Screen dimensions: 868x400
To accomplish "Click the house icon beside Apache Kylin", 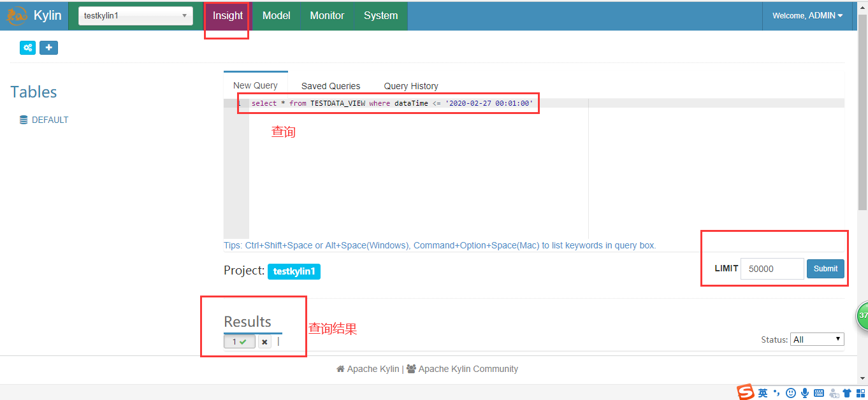I will coord(340,369).
